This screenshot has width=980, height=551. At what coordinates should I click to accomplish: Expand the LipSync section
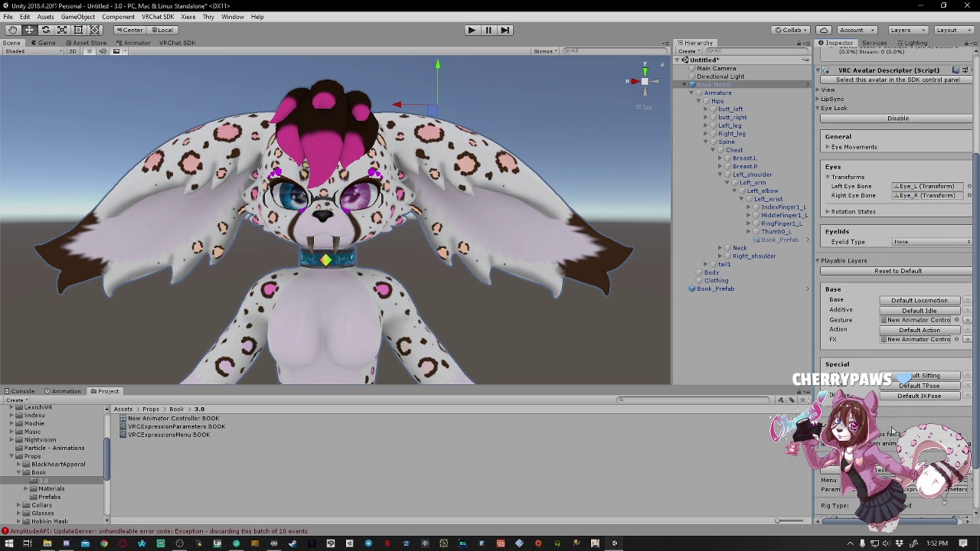click(x=817, y=99)
